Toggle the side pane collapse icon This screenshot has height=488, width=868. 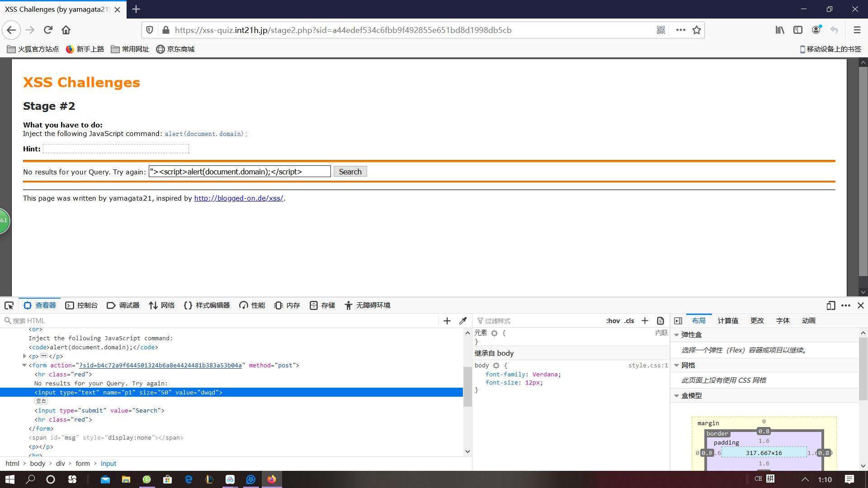(x=678, y=321)
